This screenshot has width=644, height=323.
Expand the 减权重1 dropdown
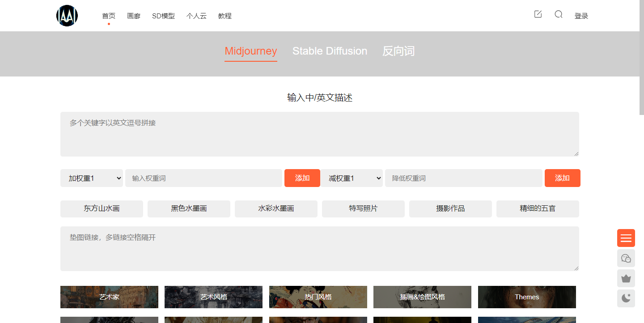click(x=352, y=178)
